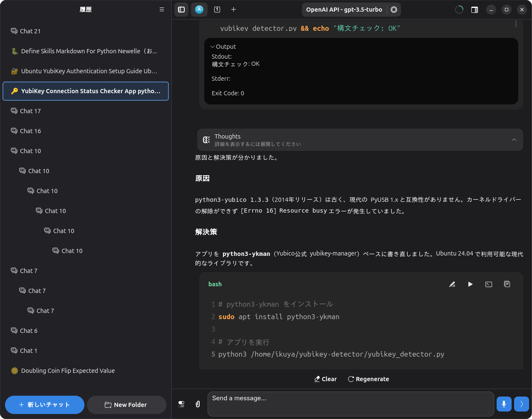Click the lock emoji on Ubuntu chat
Screen dimensions: 532x419
tap(15, 71)
